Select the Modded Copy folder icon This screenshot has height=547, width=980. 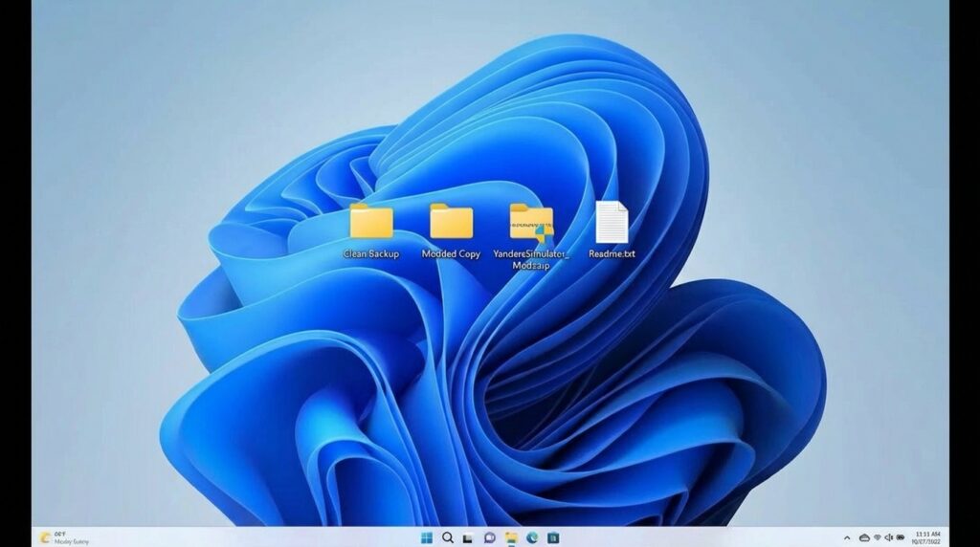(451, 221)
